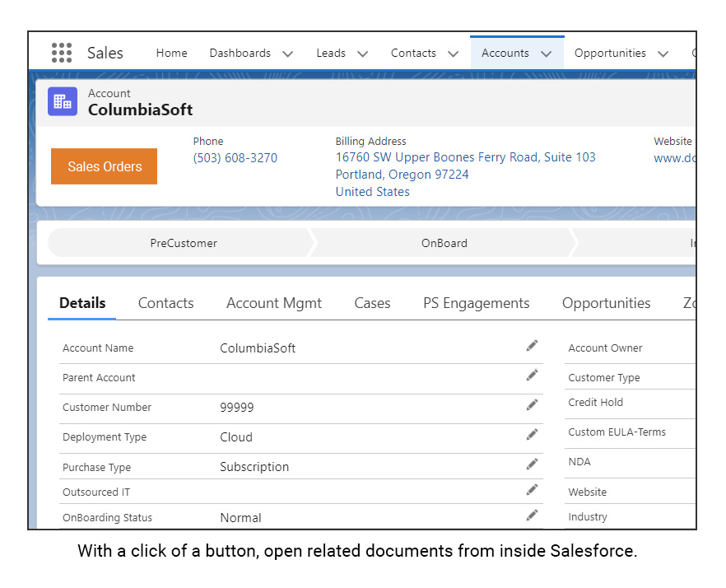The image size is (726, 588).
Task: Click the phone number (503) 608-3270
Action: [235, 158]
